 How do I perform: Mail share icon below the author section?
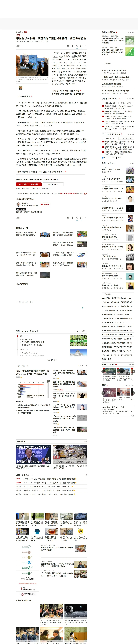point(68,218)
